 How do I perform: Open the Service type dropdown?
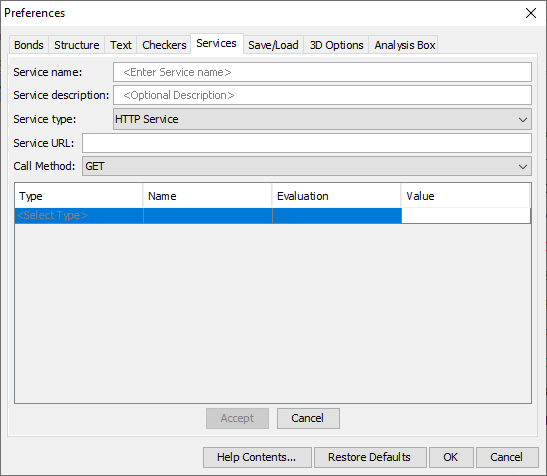click(322, 119)
